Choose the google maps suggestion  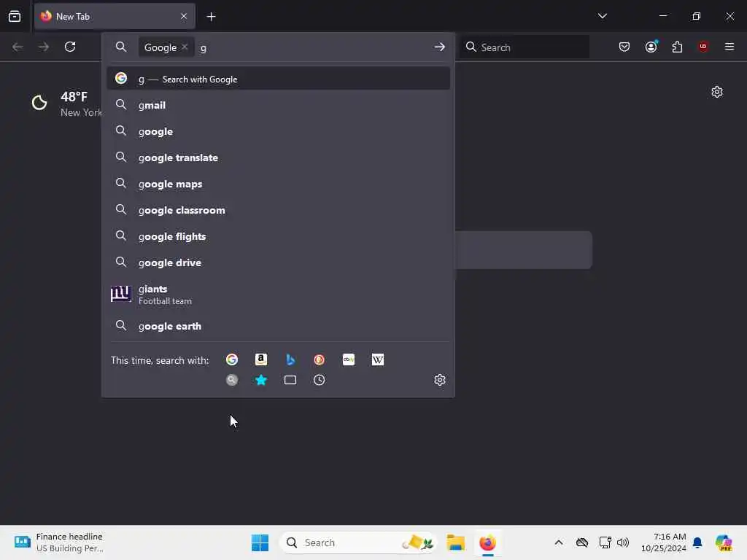[x=279, y=184]
